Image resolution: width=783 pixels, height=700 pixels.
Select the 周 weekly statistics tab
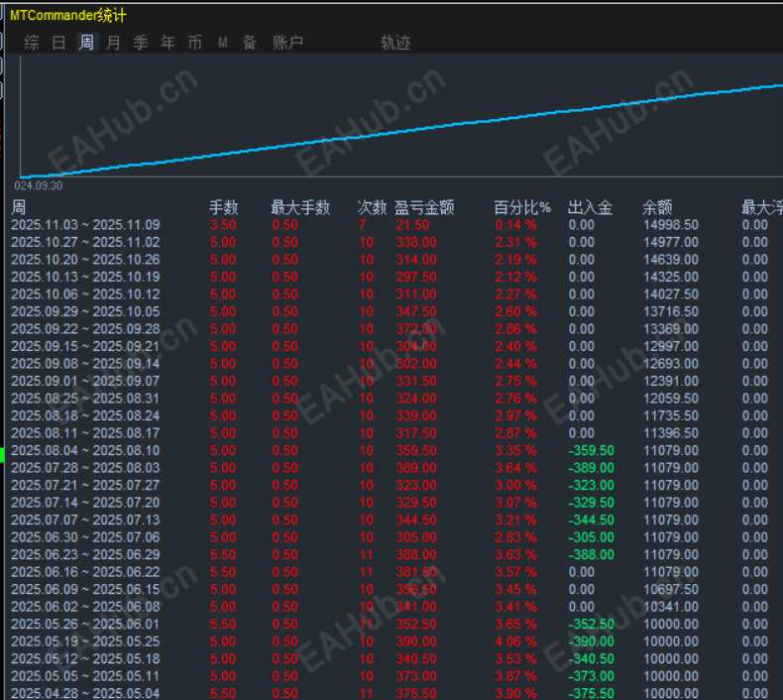point(86,43)
